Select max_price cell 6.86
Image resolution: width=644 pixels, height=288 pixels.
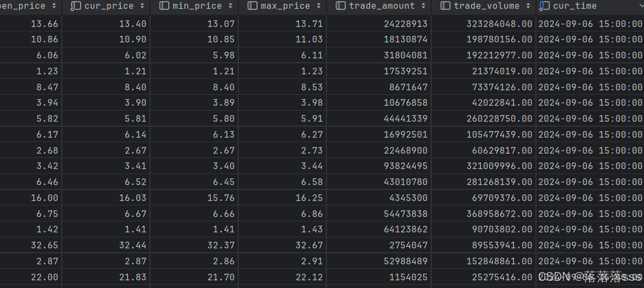[312, 213]
